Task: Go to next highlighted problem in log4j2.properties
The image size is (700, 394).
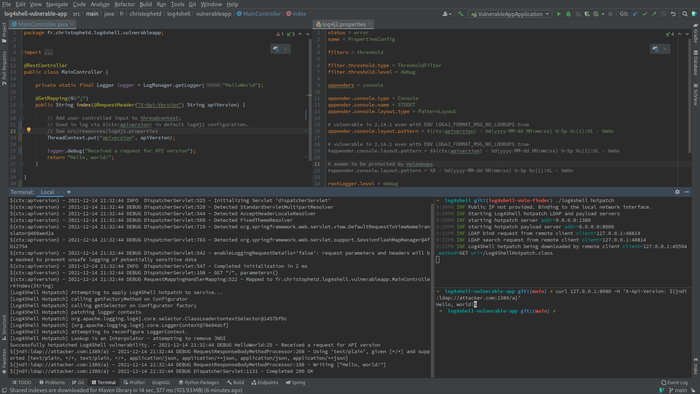Action: (x=688, y=34)
